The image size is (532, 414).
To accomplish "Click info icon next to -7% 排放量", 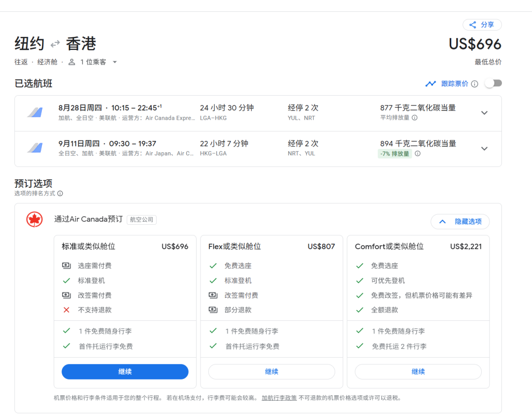I will [417, 153].
